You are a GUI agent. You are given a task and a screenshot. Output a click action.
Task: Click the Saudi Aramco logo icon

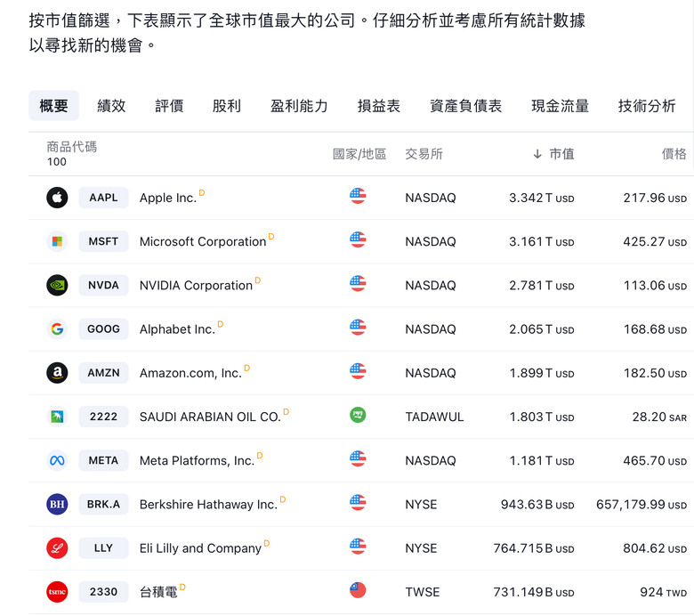(57, 417)
